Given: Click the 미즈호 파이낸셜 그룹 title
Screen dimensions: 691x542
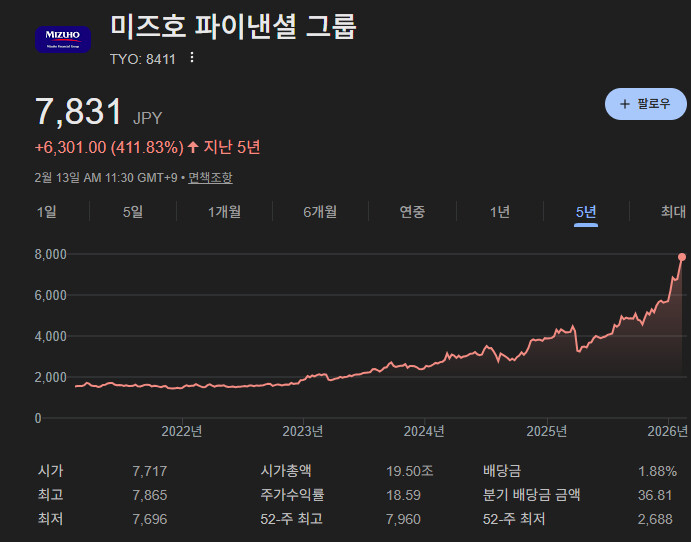Looking at the screenshot, I should (x=233, y=27).
